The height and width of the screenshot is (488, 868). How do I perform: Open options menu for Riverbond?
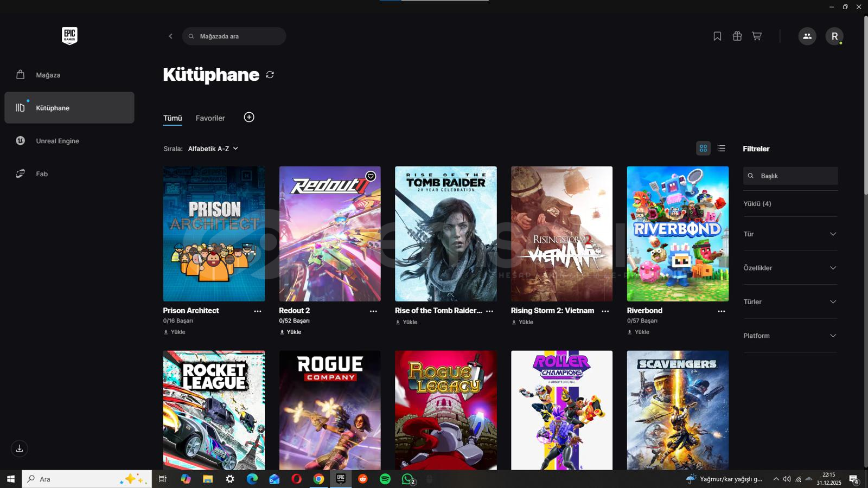[x=722, y=311]
